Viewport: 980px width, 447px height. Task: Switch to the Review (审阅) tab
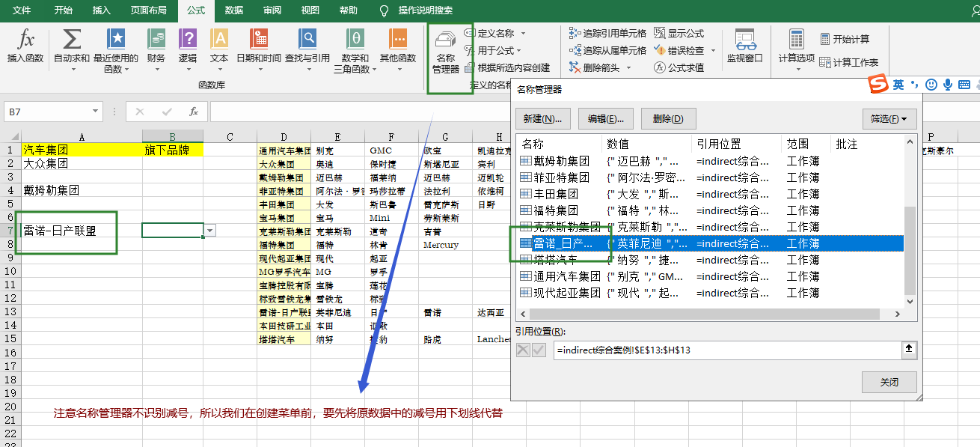coord(272,10)
